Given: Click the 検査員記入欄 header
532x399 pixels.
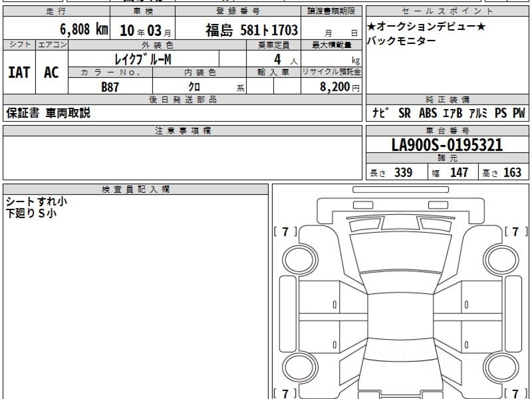Looking at the screenshot, I should (x=136, y=189).
